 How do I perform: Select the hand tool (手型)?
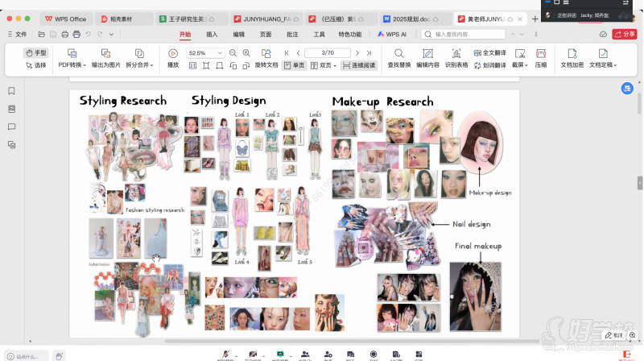35,52
